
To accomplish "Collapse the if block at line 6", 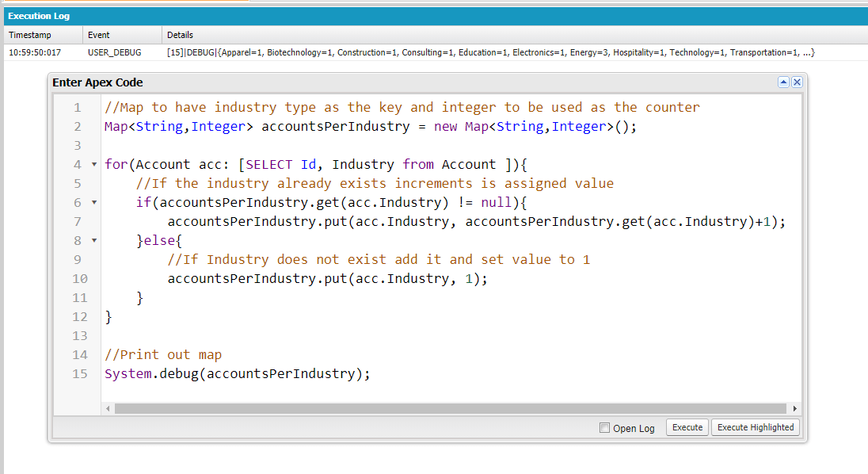I will point(93,202).
